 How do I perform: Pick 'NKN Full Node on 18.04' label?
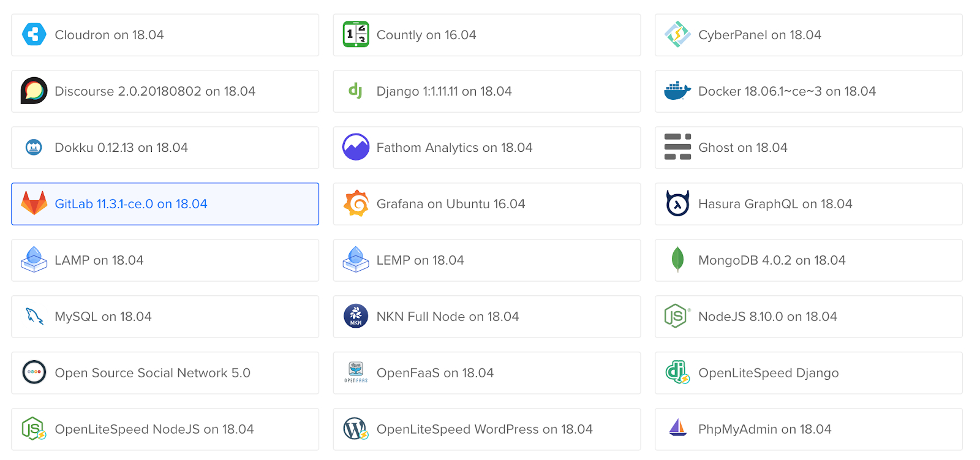pos(448,317)
